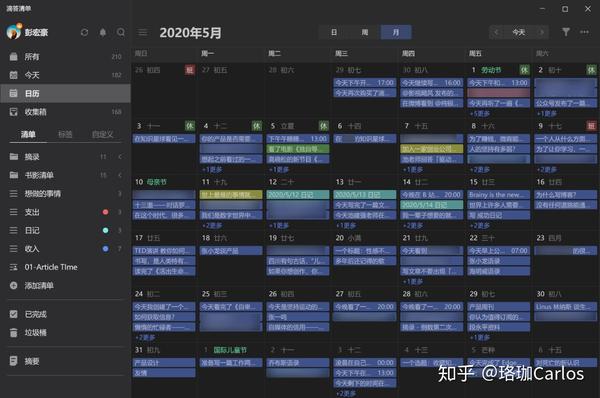600x398 pixels.
Task: Collapse the 摘录 folder chevron
Action: [120, 157]
